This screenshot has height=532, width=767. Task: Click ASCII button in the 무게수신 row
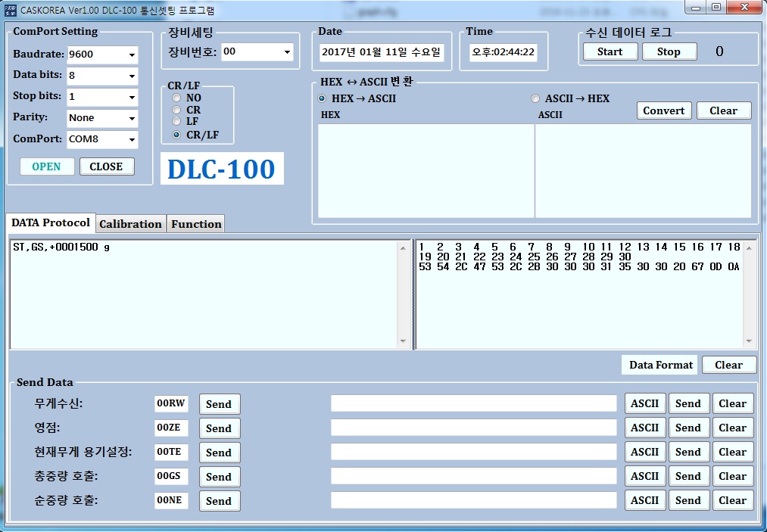(x=645, y=403)
